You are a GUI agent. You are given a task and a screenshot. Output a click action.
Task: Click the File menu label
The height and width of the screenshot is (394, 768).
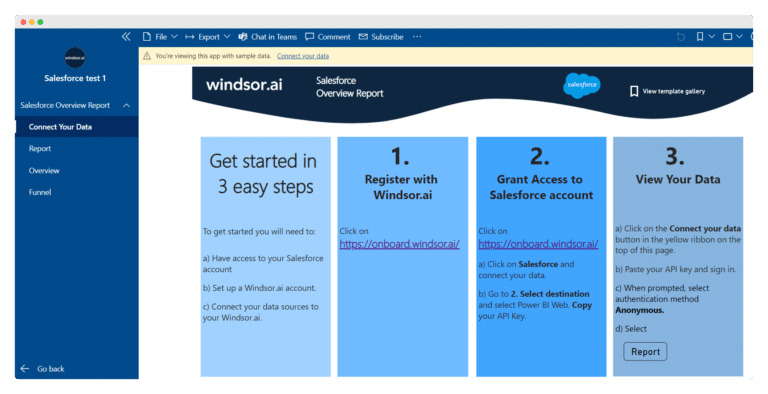[161, 37]
